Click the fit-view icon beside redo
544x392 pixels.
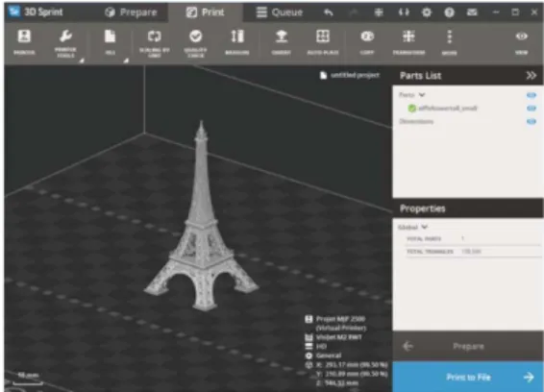coord(379,12)
